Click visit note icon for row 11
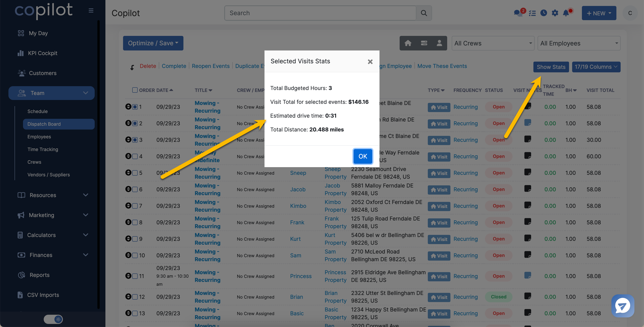Image resolution: width=644 pixels, height=327 pixels. (x=527, y=275)
